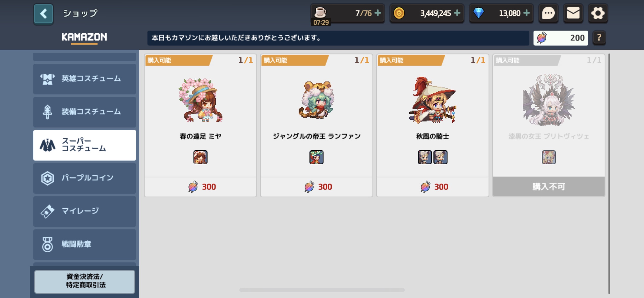Click the 購入不可 button on 漆黒の女王

(549, 187)
